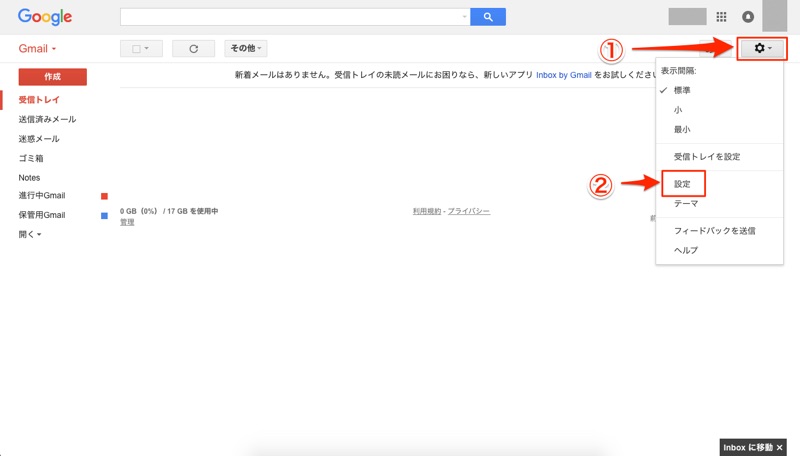Image resolution: width=800 pixels, height=456 pixels.
Task: Click the account profile picture
Action: point(774,16)
